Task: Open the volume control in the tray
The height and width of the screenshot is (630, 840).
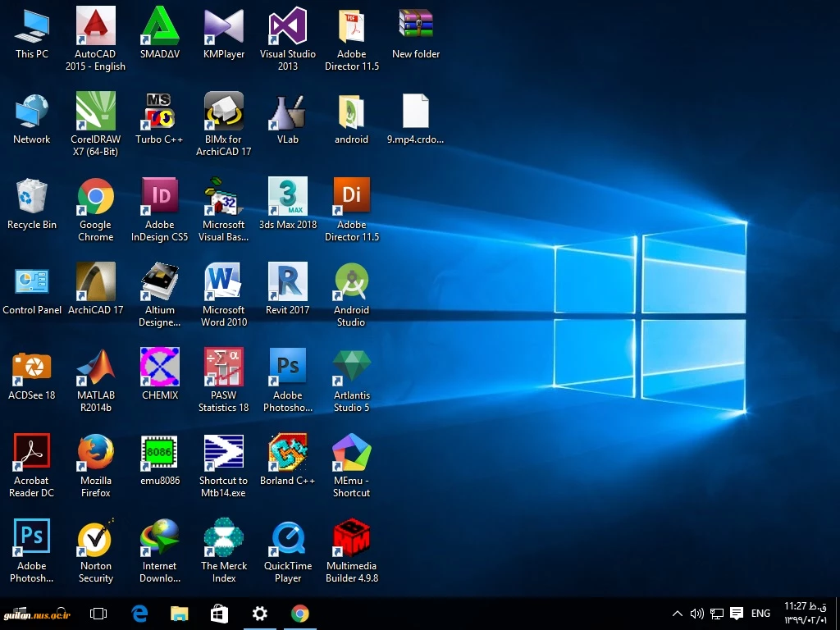Action: coord(696,614)
